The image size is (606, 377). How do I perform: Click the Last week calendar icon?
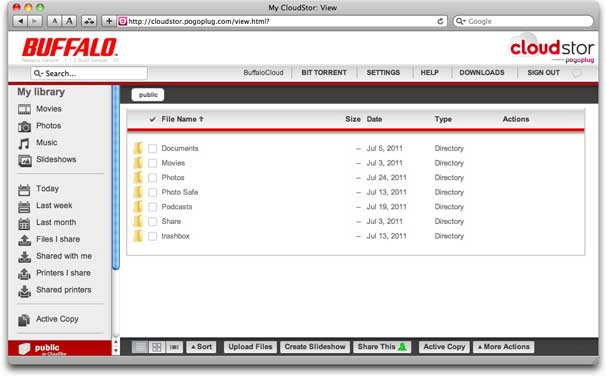tap(24, 206)
